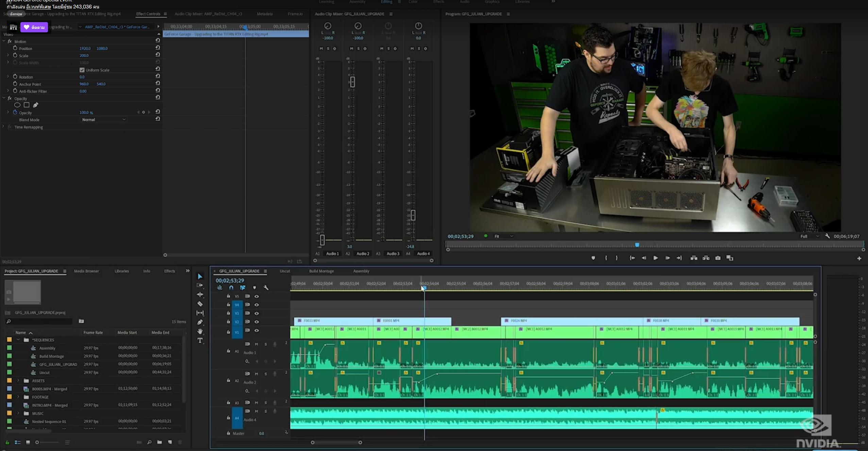Create ellipse mask under Opacity

[17, 105]
